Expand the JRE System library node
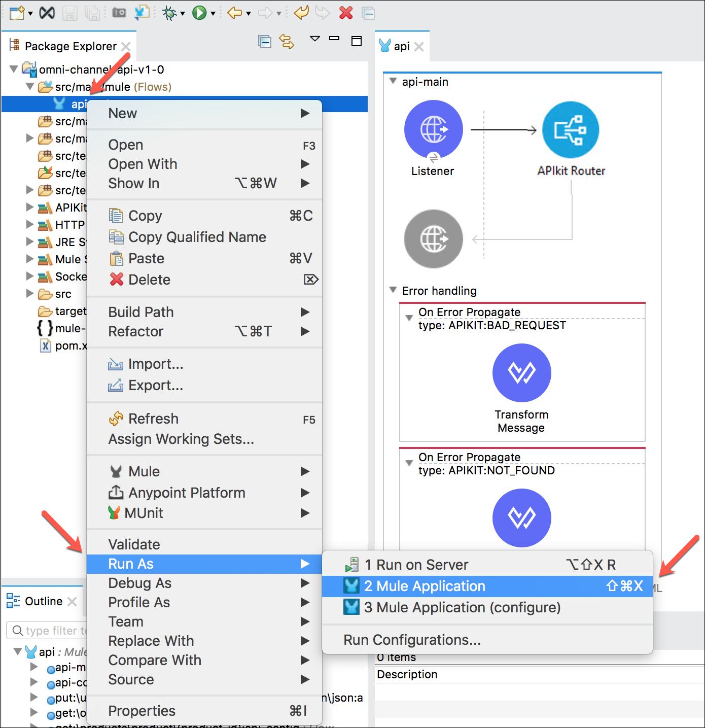This screenshot has width=705, height=728. point(30,241)
